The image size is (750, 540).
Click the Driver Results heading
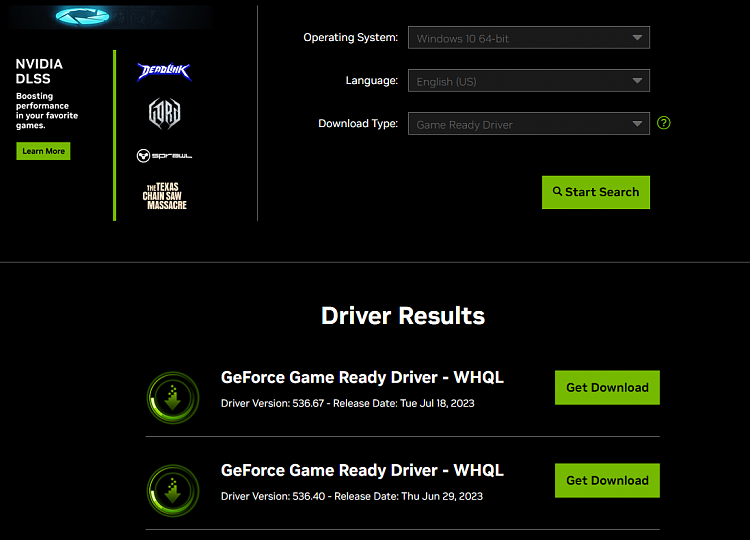pyautogui.click(x=403, y=316)
